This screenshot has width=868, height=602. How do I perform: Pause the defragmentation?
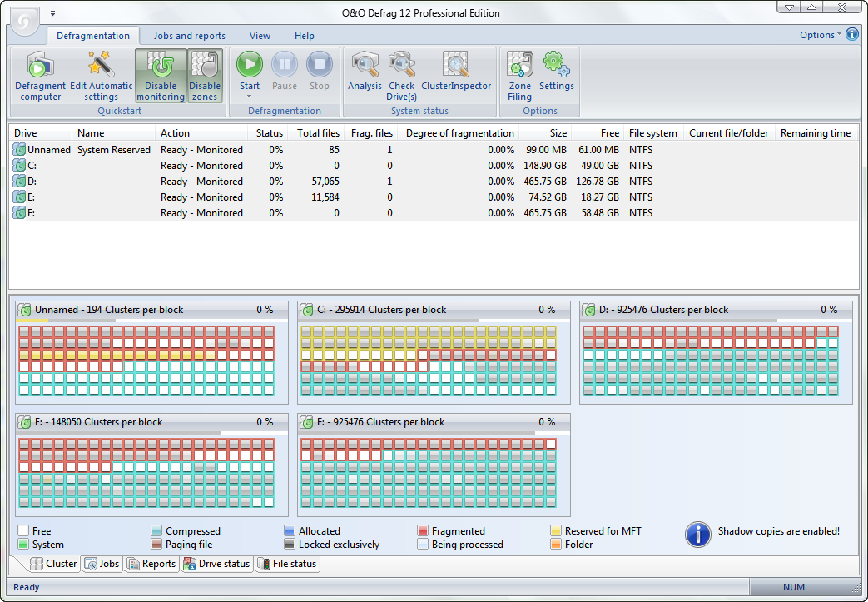coord(285,71)
